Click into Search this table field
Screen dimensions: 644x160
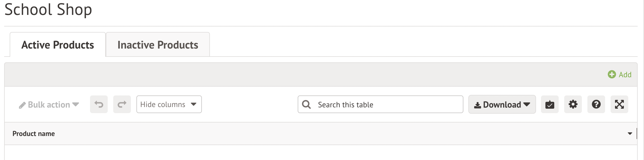coord(387,105)
